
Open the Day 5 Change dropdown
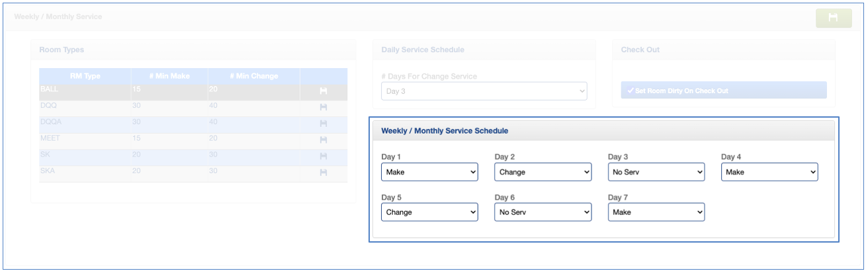coord(429,212)
